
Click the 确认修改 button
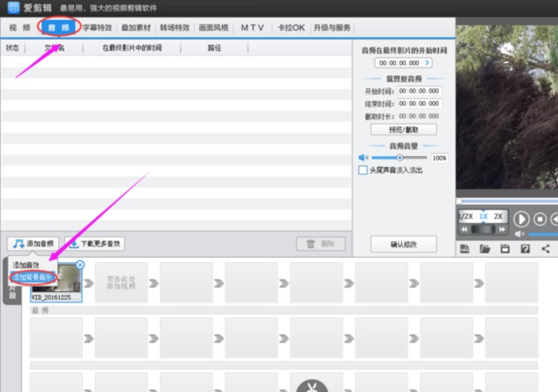pyautogui.click(x=404, y=245)
